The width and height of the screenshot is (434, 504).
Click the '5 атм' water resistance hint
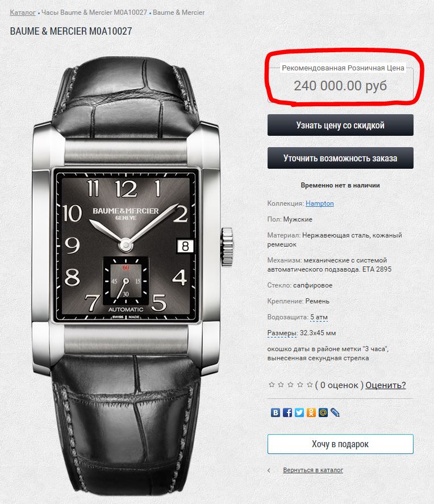[319, 317]
